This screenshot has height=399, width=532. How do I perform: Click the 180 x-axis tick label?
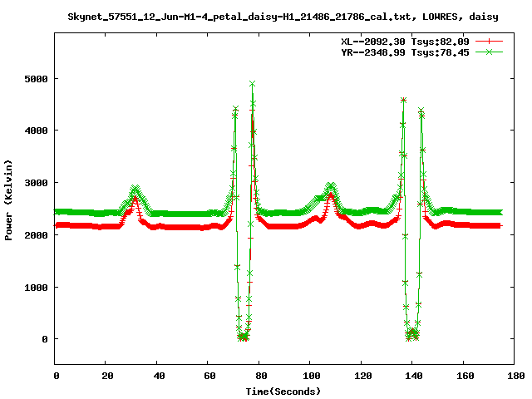pyautogui.click(x=516, y=376)
